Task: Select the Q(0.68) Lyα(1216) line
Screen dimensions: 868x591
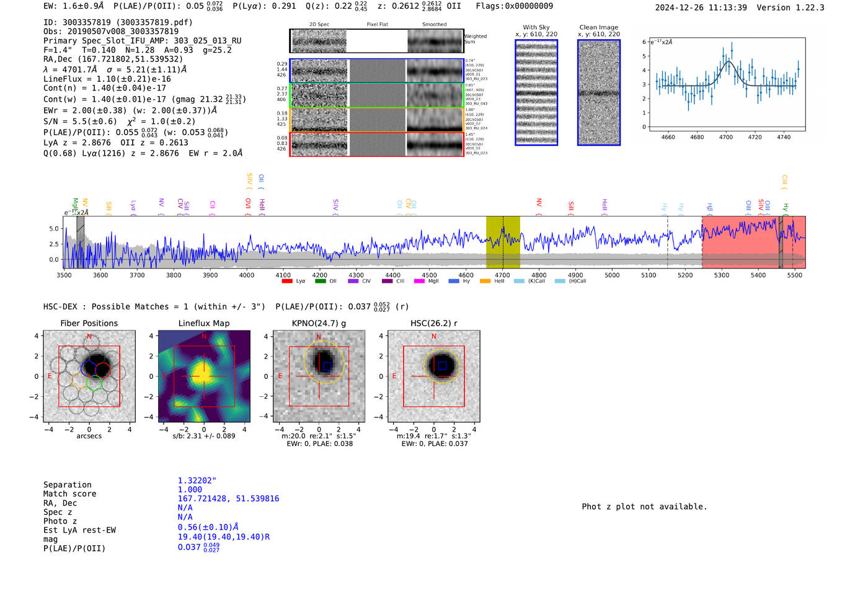Action: tap(143, 153)
